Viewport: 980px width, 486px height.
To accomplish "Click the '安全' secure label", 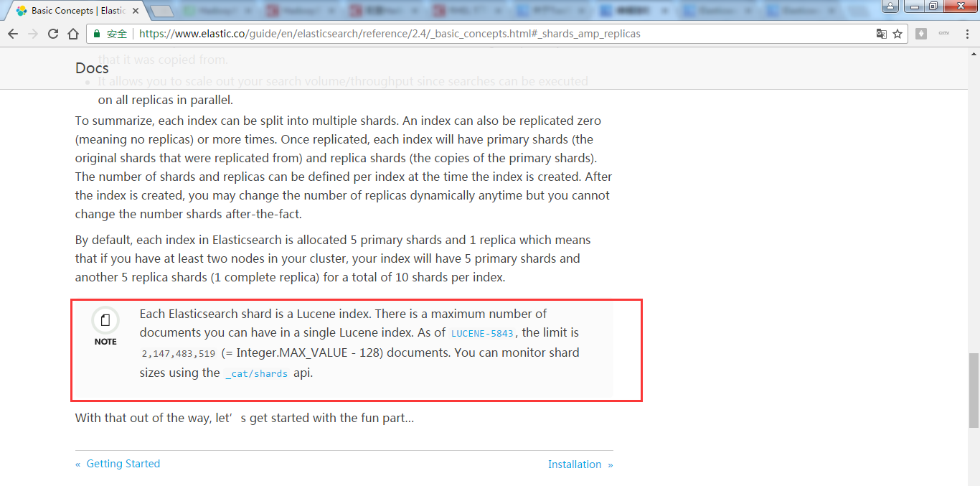I will coord(117,34).
